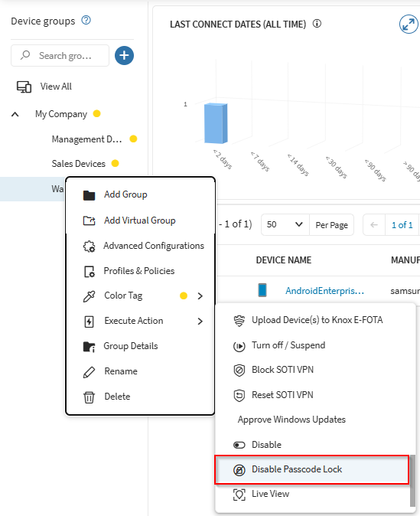Click the Live View icon
The image size is (420, 516).
tap(239, 495)
